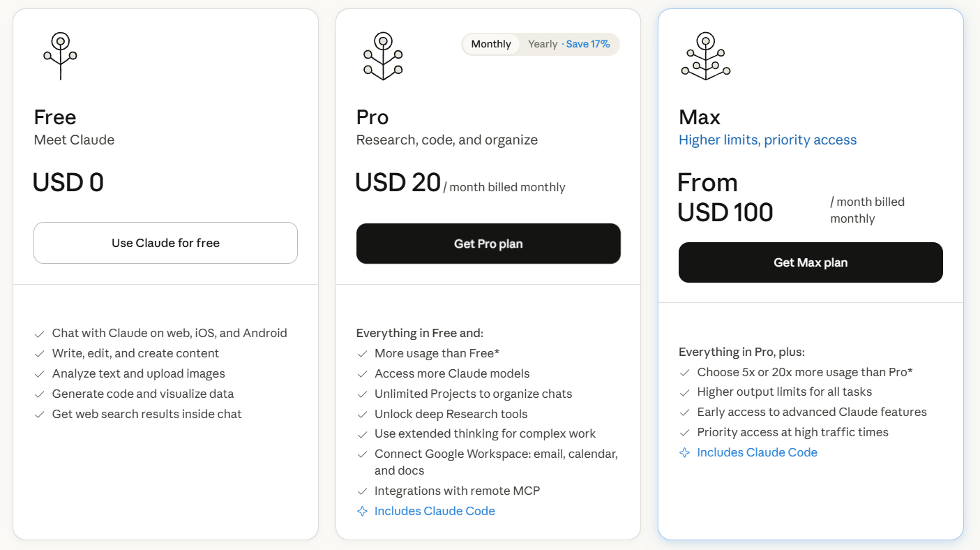980x550 pixels.
Task: Open 'Includes Claude Code' link in Max card
Action: 757,453
